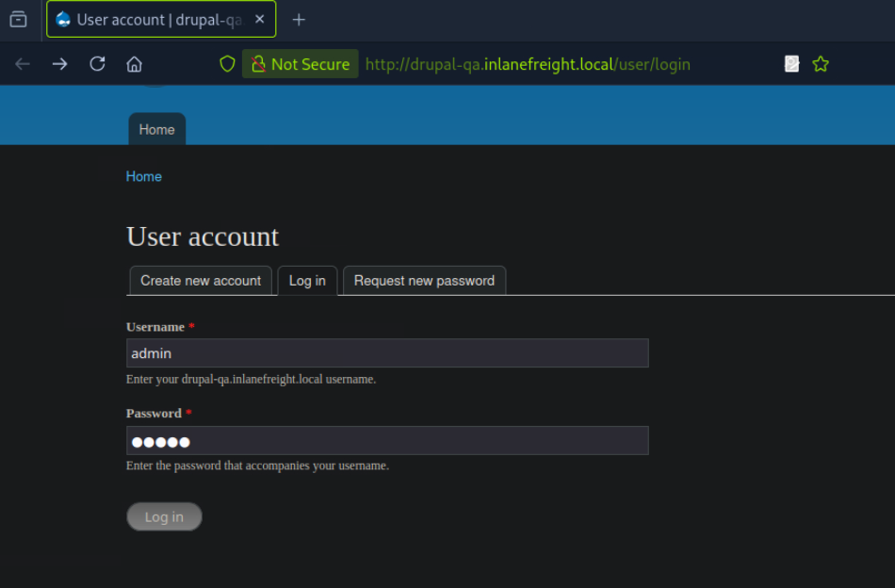Follow the Home breadcrumb link

coord(144,176)
